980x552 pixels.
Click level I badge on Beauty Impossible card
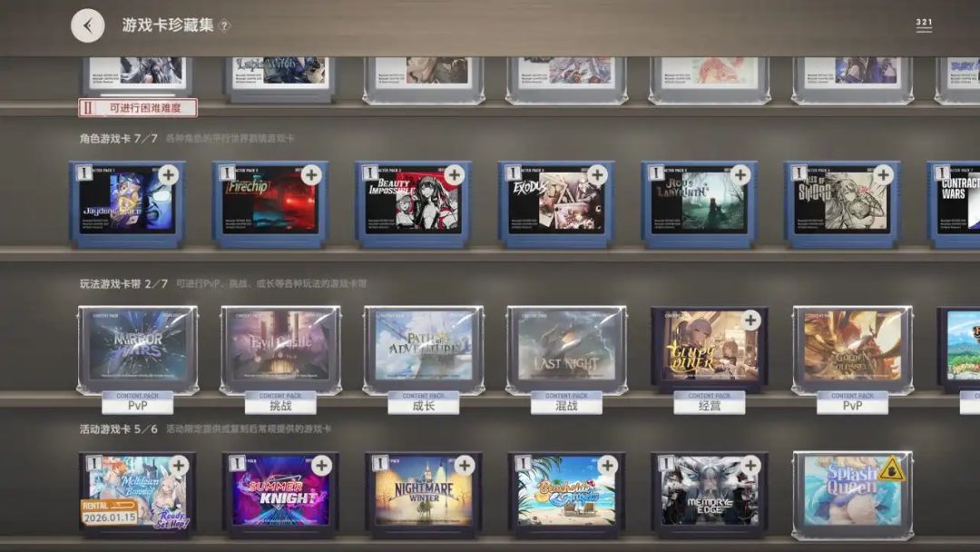[x=370, y=172]
